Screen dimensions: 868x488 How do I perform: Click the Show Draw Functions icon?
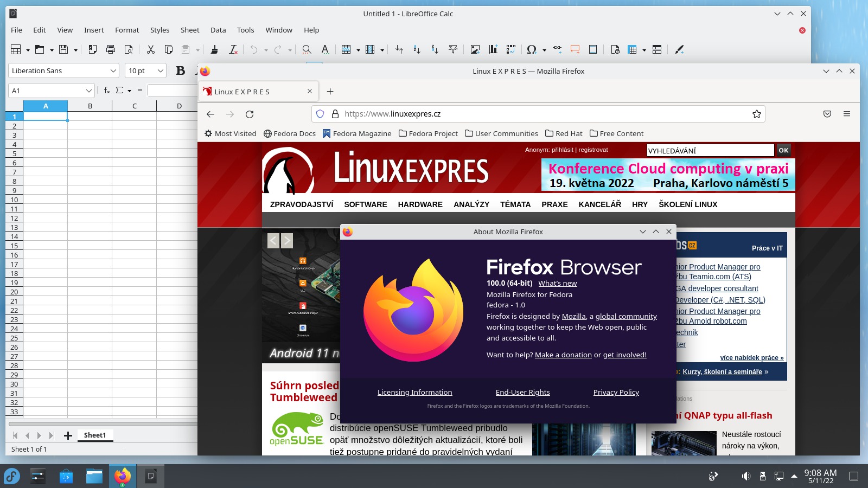679,49
